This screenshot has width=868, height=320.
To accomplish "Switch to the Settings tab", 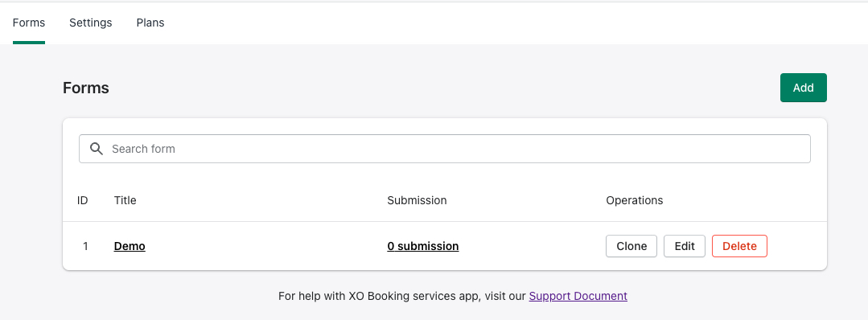I will (x=91, y=23).
